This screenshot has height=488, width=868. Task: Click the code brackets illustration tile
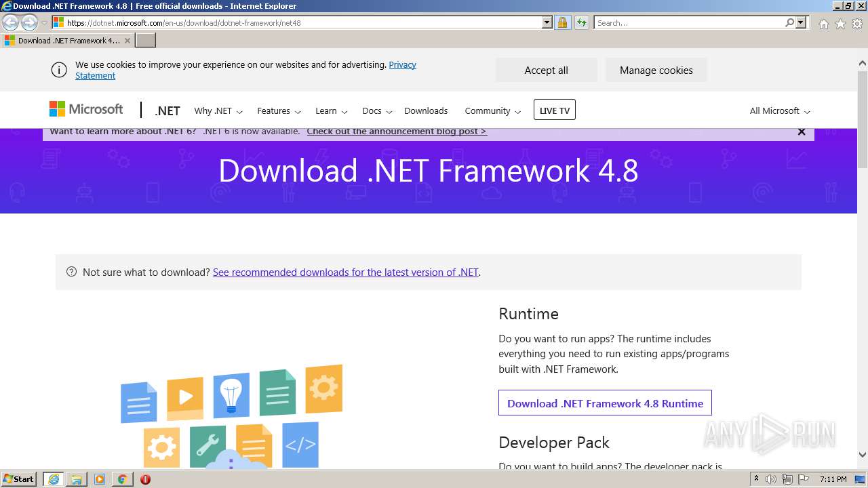300,445
